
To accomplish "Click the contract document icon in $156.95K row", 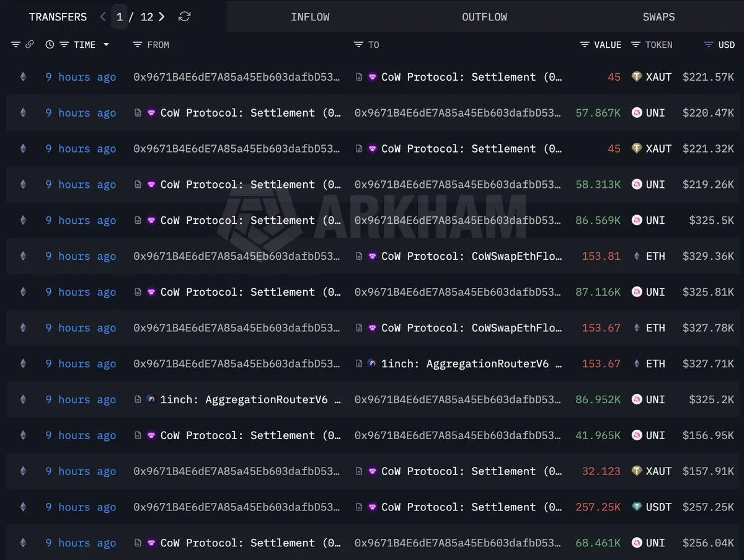I will pos(138,435).
